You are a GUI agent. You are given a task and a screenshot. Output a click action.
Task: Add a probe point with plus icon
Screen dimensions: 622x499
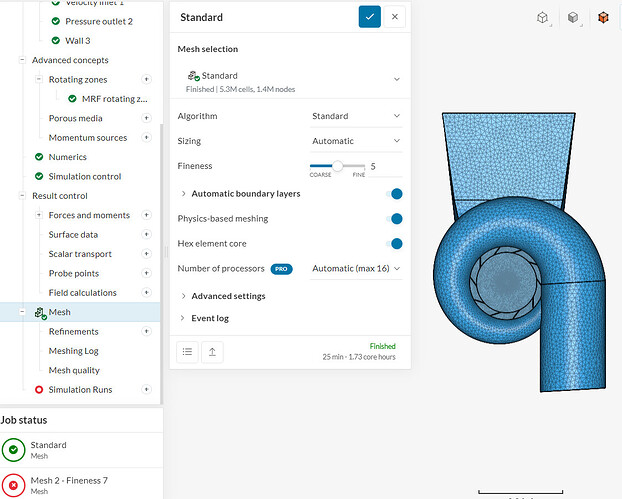(x=146, y=274)
